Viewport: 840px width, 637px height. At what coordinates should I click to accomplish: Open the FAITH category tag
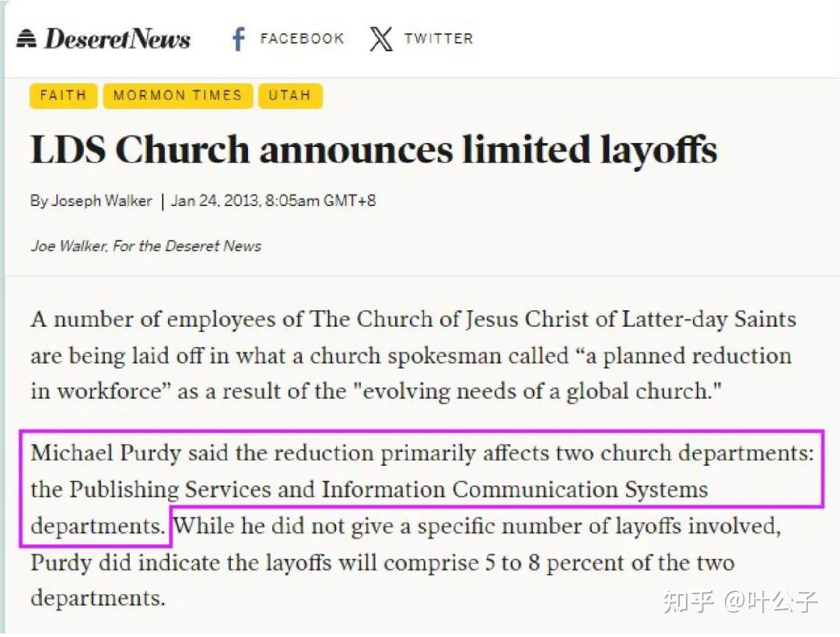(x=63, y=96)
